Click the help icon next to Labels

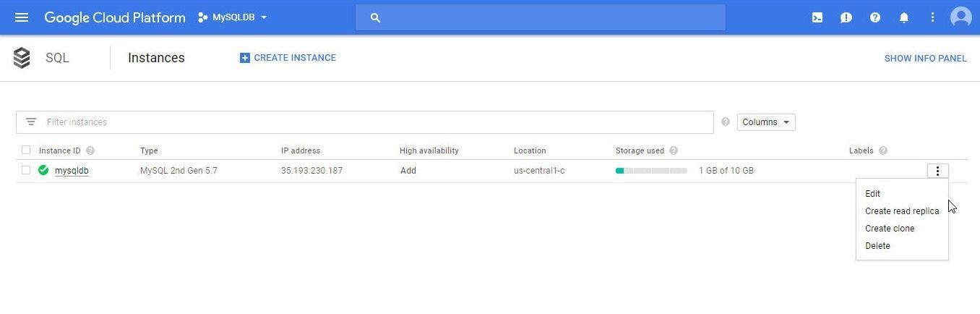click(x=883, y=150)
